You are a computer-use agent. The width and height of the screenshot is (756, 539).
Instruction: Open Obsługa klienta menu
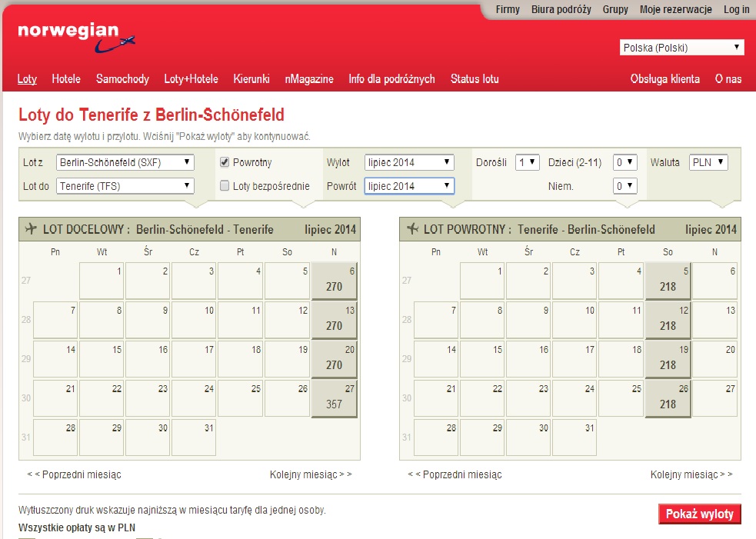coord(665,79)
